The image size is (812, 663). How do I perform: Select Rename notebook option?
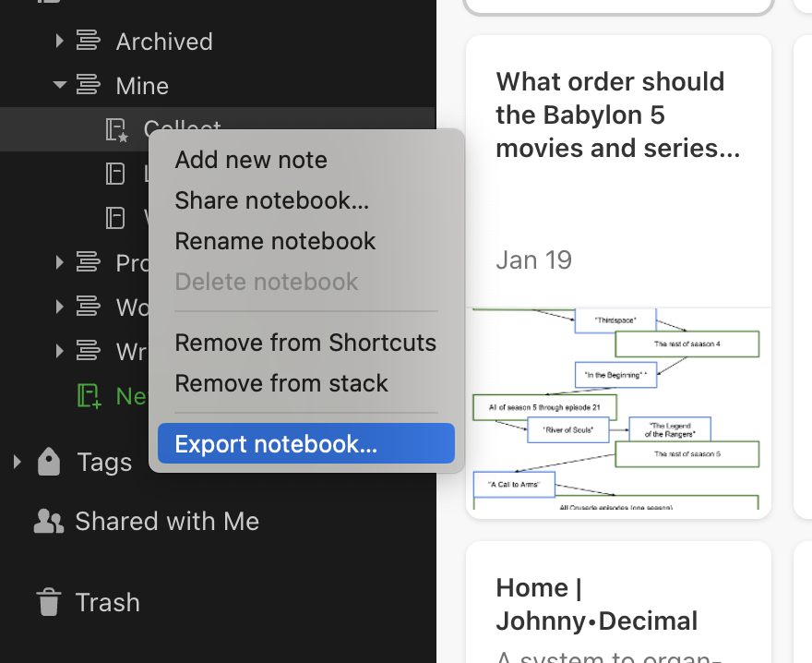(275, 241)
